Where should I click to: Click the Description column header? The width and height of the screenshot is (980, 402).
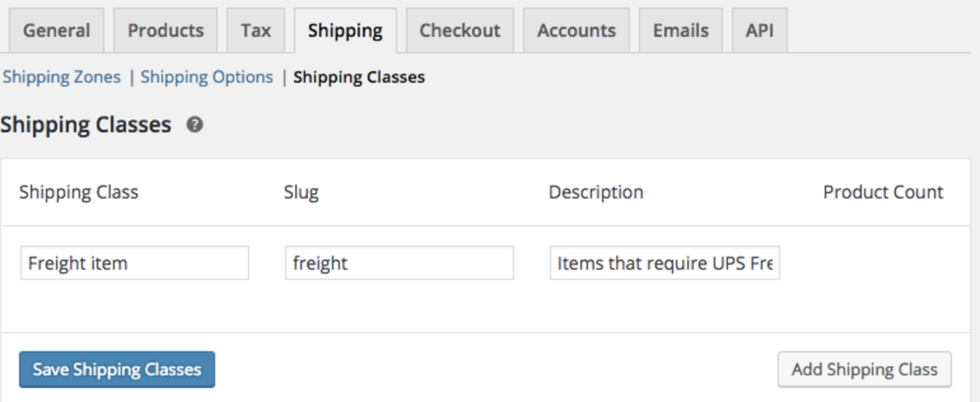coord(595,192)
